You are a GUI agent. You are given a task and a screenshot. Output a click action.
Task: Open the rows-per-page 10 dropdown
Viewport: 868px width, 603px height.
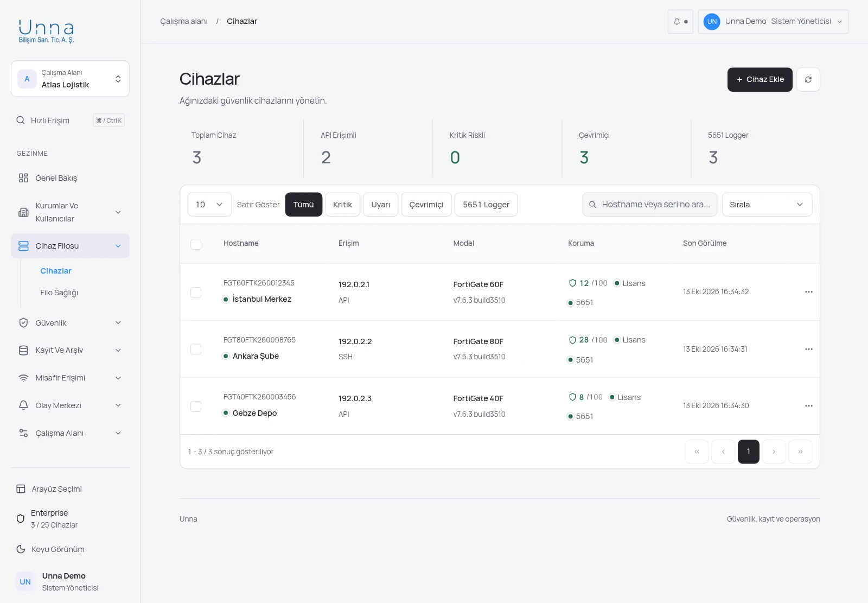[209, 205]
